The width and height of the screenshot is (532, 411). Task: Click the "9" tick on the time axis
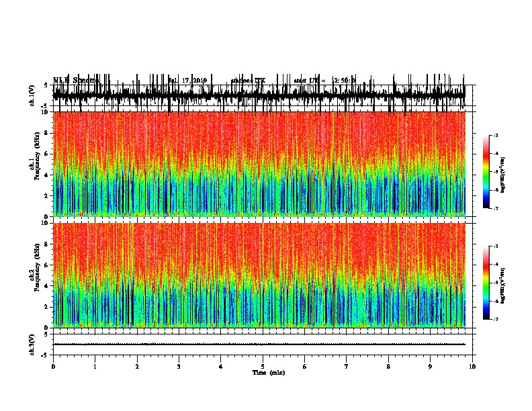click(x=430, y=367)
